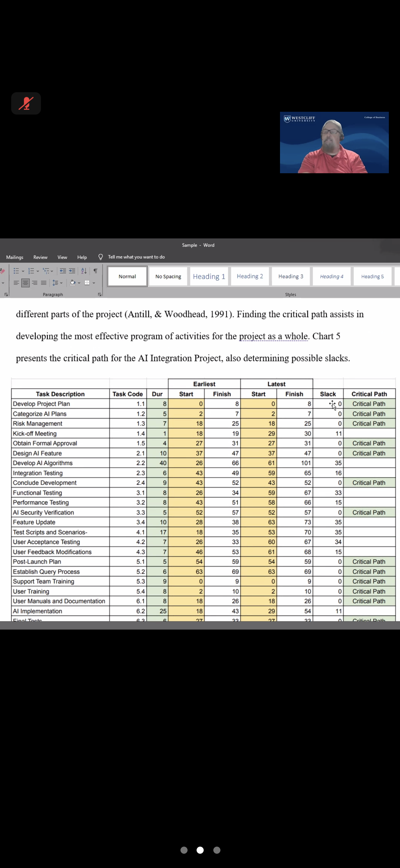Click Tell me what you want to do
The height and width of the screenshot is (868, 400).
pyautogui.click(x=136, y=257)
